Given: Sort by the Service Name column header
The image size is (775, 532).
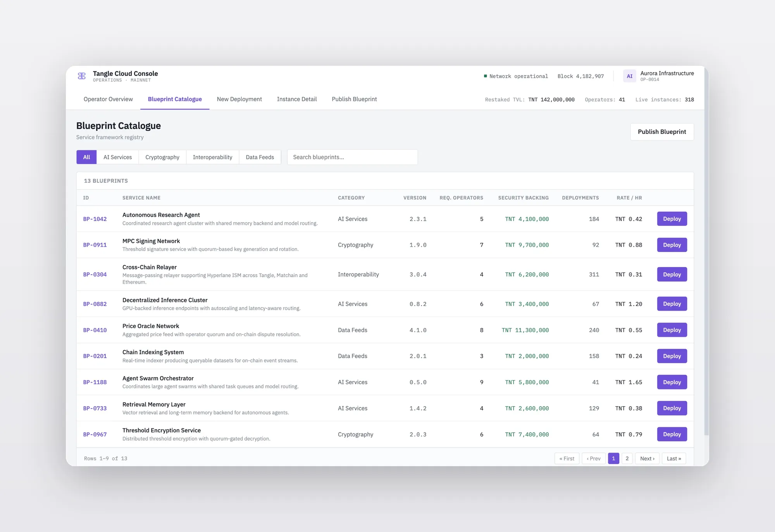Looking at the screenshot, I should point(141,198).
